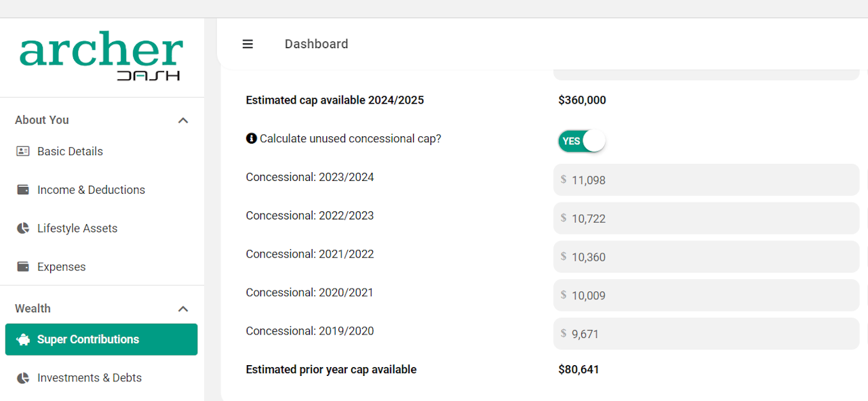Collapse the About You section
Image resolution: width=868 pixels, height=401 pixels.
click(x=182, y=121)
